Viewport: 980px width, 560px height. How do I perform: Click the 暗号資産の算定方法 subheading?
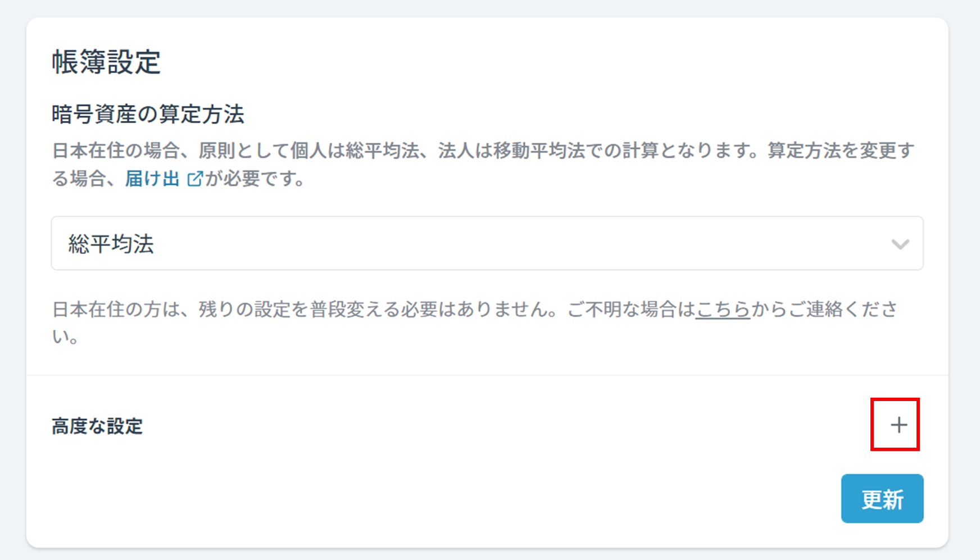pyautogui.click(x=148, y=114)
